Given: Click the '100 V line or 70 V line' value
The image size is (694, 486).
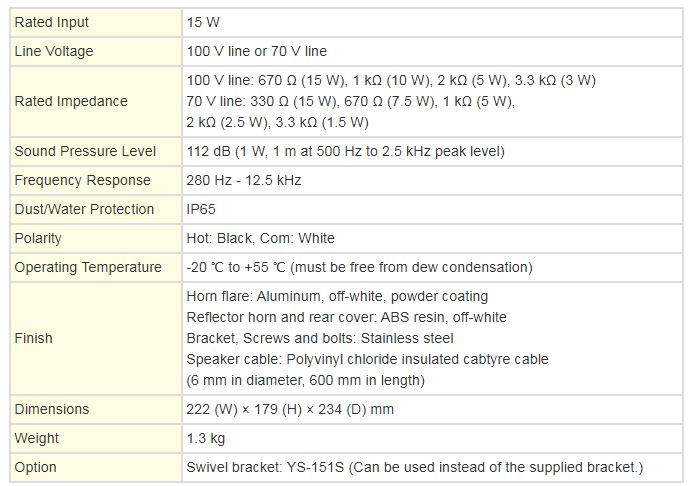Looking at the screenshot, I should [257, 51].
